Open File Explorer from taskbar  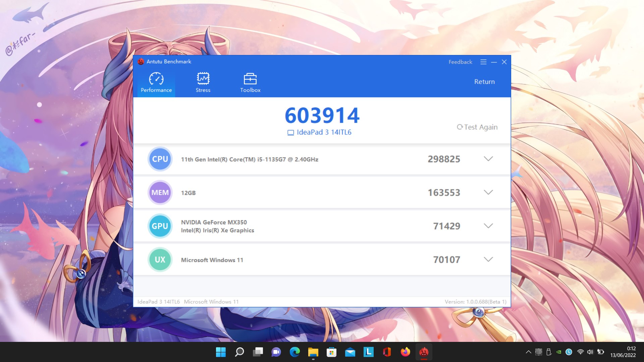[x=313, y=352]
